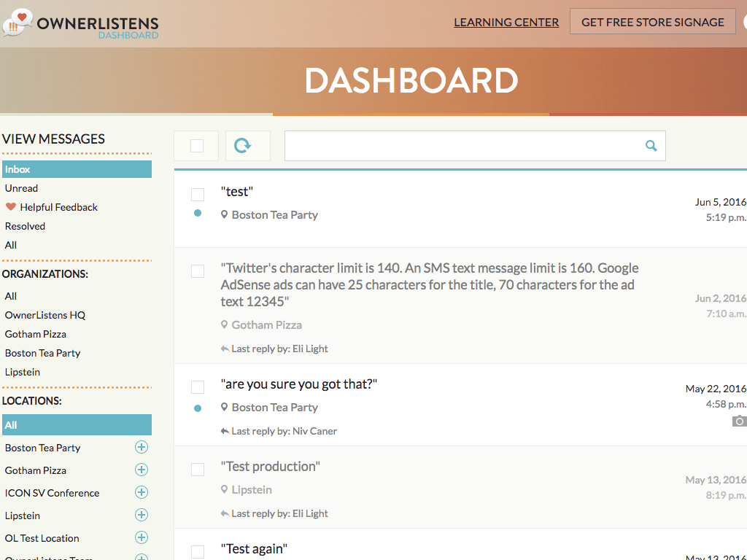This screenshot has width=747, height=560.
Task: Click camera attachment icon on May 22 message
Action: click(x=739, y=421)
